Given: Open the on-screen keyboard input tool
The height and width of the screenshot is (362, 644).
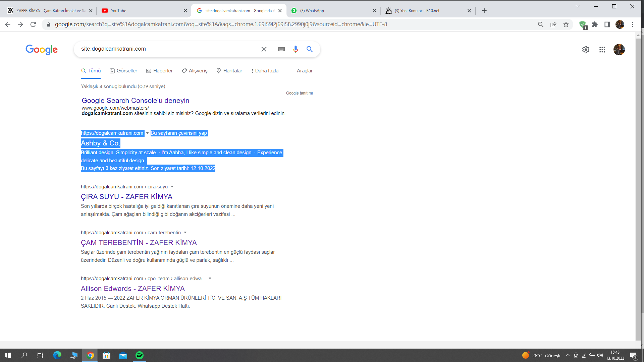Looking at the screenshot, I should (281, 49).
